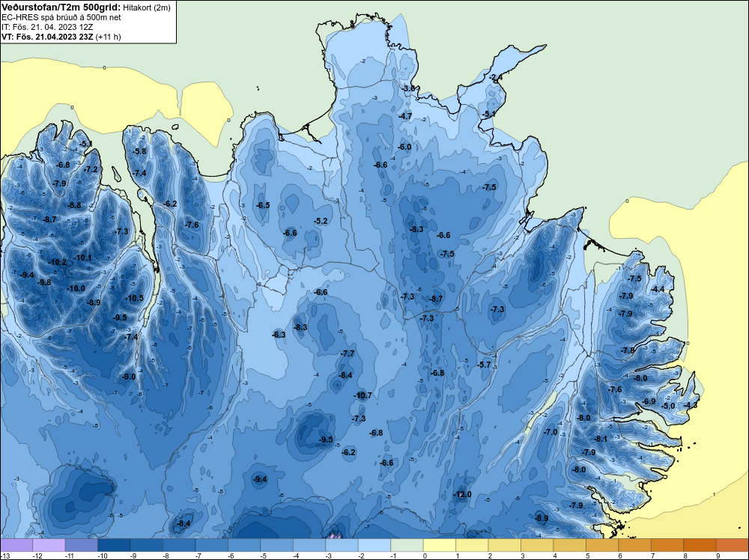Click the -13 legend scale label
The width and height of the screenshot is (749, 560).
4,556
